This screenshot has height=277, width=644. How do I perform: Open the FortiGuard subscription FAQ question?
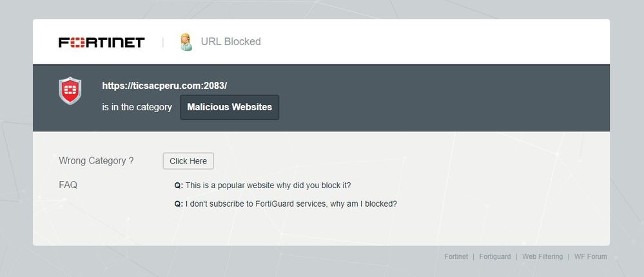point(291,204)
